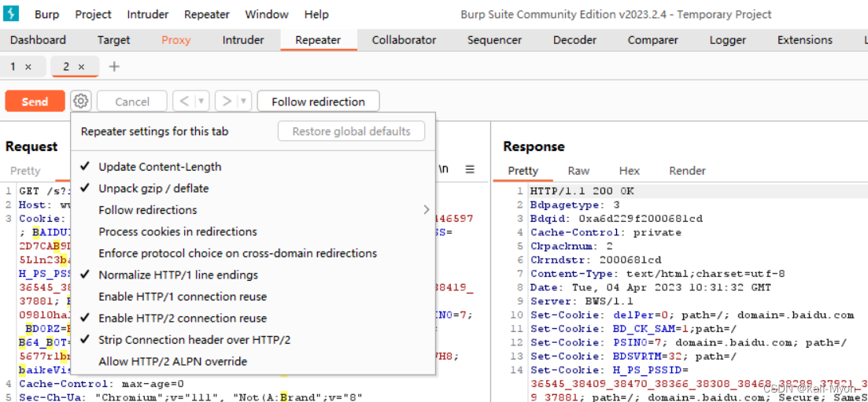The image size is (868, 402).
Task: Toggle Enable HTTP/2 connection reuse
Action: pyautogui.click(x=253, y=319)
